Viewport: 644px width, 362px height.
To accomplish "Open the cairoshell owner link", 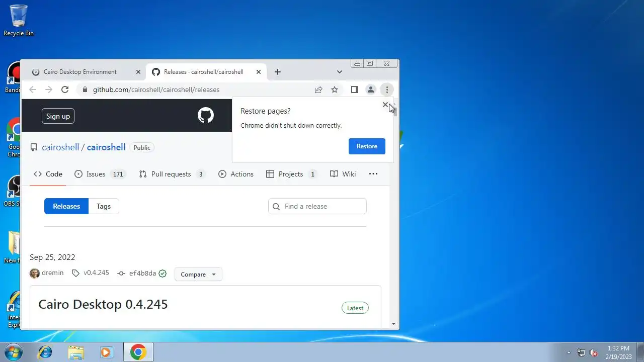I will point(60,147).
